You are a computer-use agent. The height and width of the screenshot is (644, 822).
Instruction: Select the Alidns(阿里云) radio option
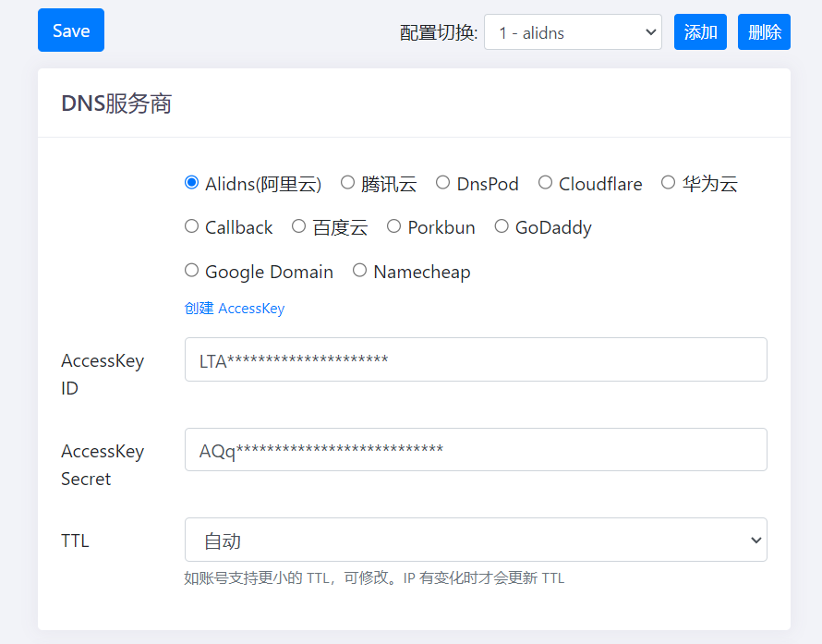[192, 183]
